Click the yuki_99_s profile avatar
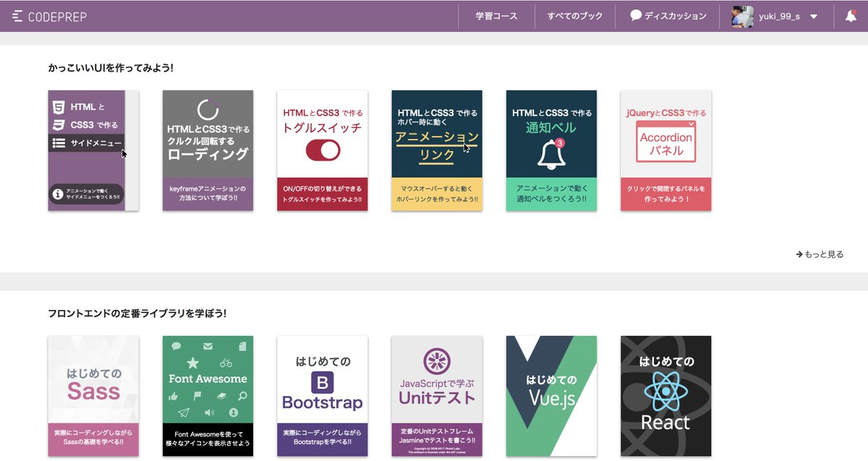The image size is (868, 461). point(742,15)
